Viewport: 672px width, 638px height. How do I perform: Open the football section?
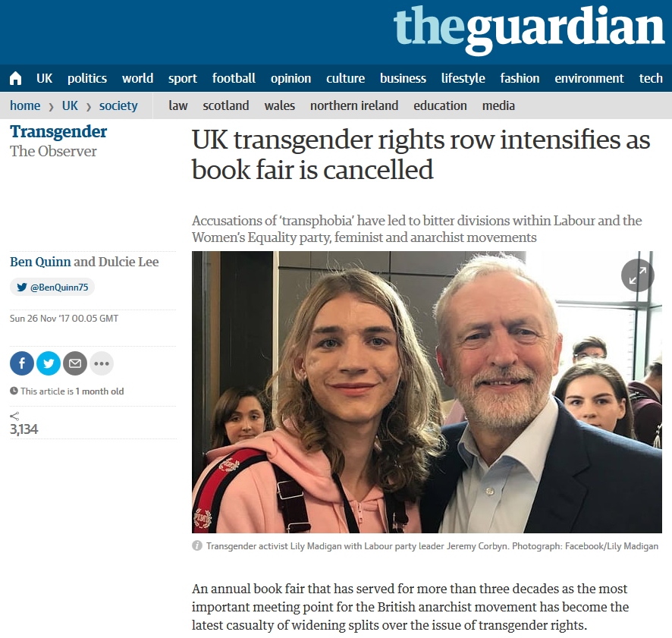click(x=234, y=78)
